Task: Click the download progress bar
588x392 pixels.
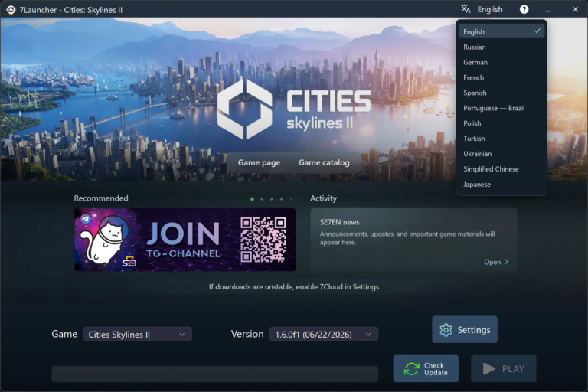Action: click(215, 374)
